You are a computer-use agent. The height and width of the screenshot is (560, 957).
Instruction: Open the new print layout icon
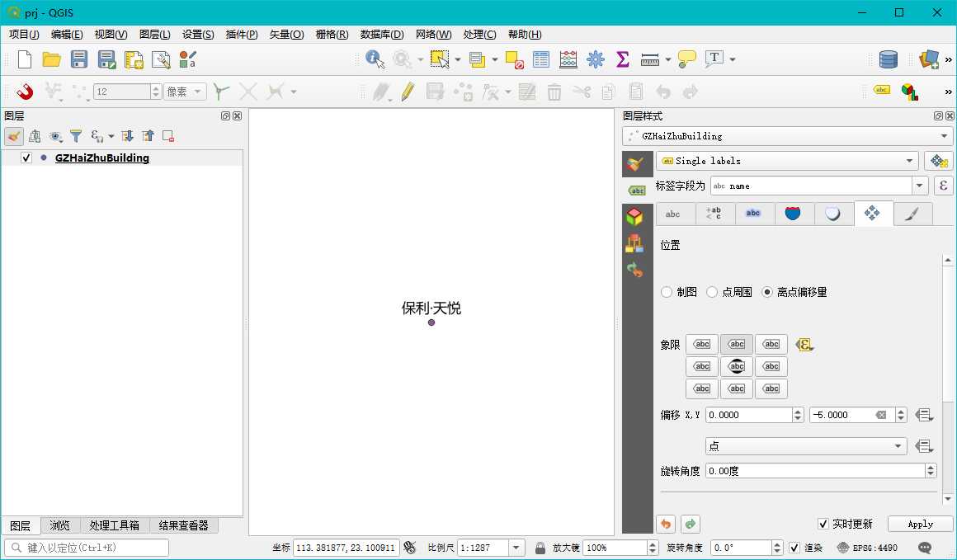(134, 59)
